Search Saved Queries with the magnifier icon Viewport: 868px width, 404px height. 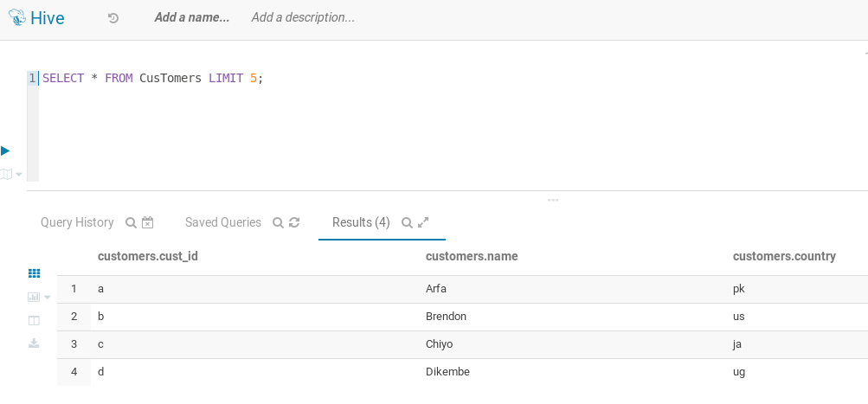pos(279,222)
